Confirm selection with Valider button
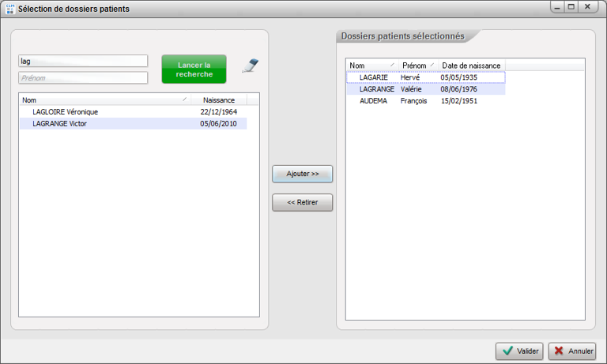607x364 pixels. point(519,351)
